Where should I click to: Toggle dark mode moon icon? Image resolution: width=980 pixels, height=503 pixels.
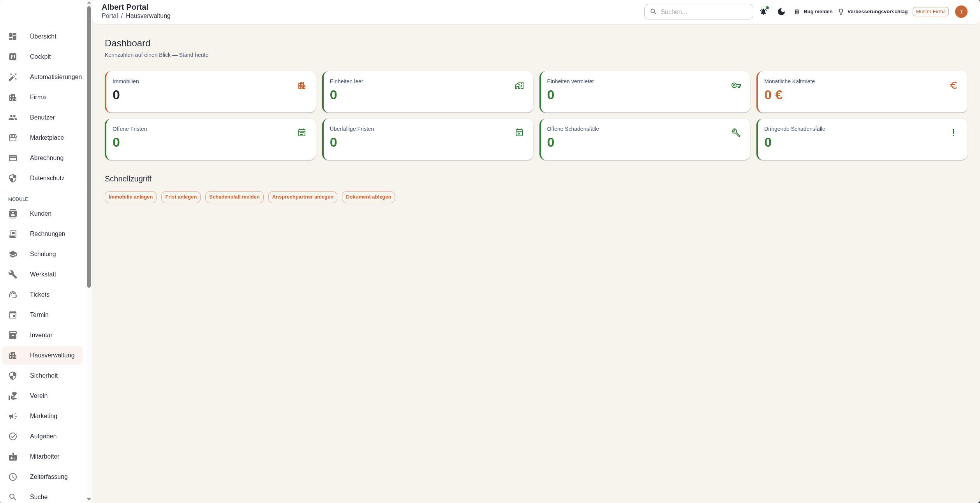click(781, 12)
